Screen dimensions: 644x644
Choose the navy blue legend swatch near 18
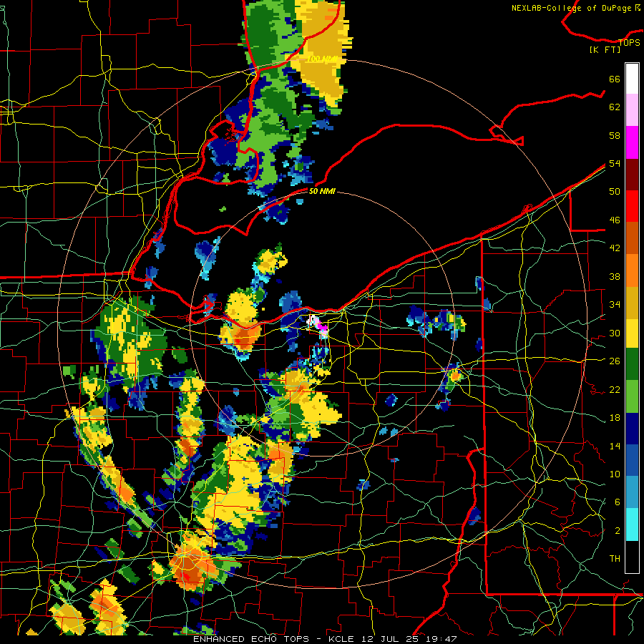[632, 429]
